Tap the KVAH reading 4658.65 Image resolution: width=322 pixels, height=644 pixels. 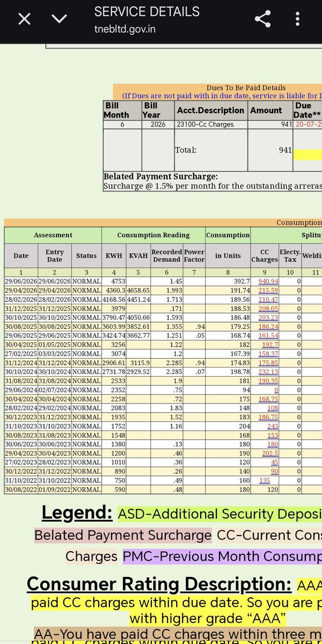[138, 290]
